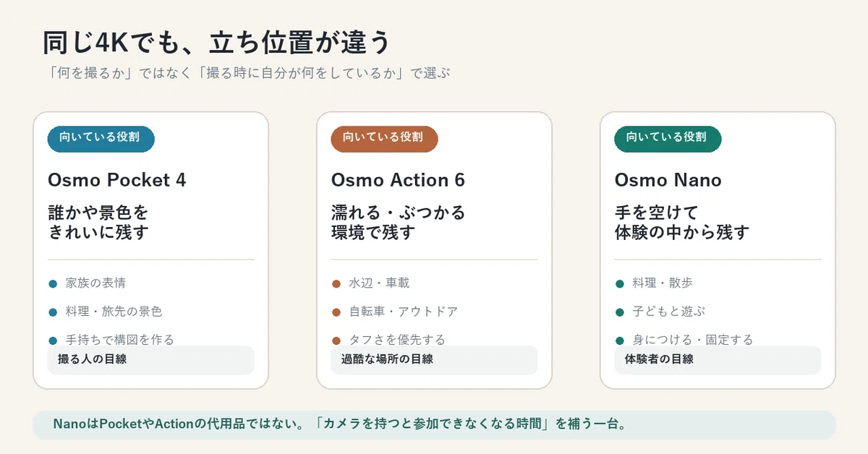868x454 pixels.
Task: Click the brown 向いている役割 badge on Action 6 card
Action: pos(385,139)
